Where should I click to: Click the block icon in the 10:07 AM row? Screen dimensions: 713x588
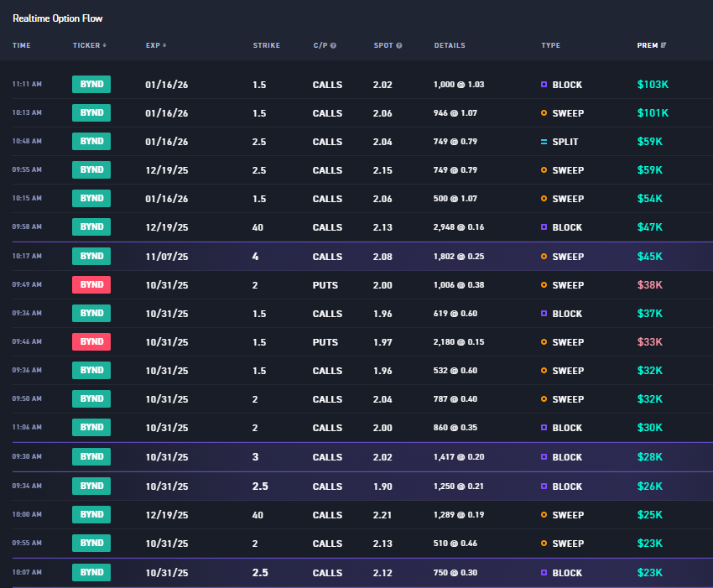click(x=544, y=573)
